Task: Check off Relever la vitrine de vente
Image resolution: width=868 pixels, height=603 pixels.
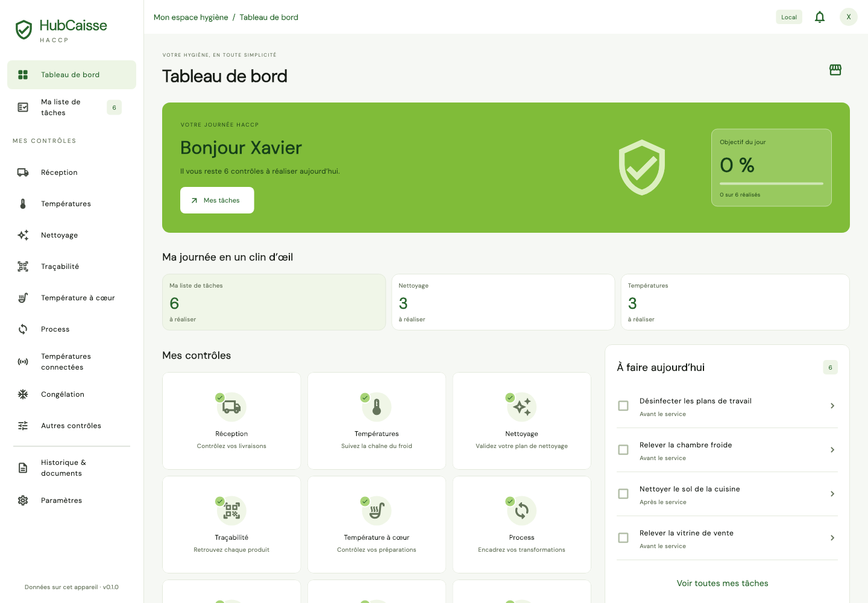Action: (623, 538)
